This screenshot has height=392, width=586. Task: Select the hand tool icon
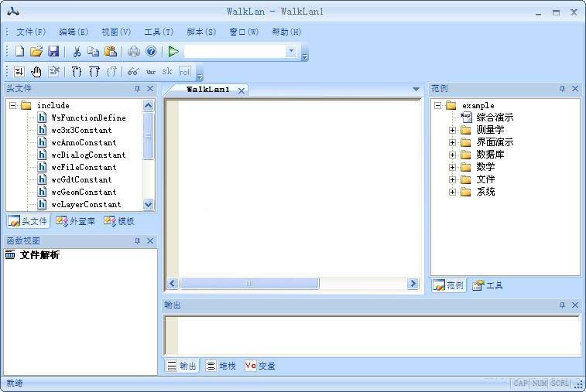click(36, 71)
